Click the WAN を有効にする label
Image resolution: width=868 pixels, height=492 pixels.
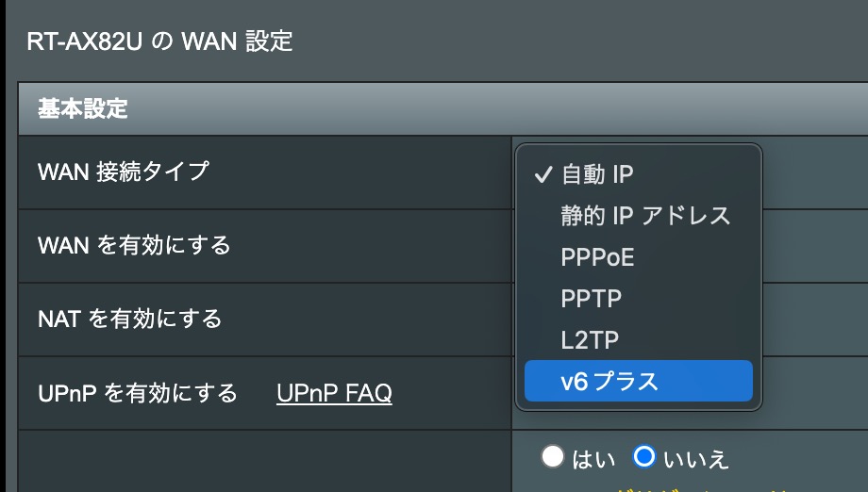[x=134, y=245]
